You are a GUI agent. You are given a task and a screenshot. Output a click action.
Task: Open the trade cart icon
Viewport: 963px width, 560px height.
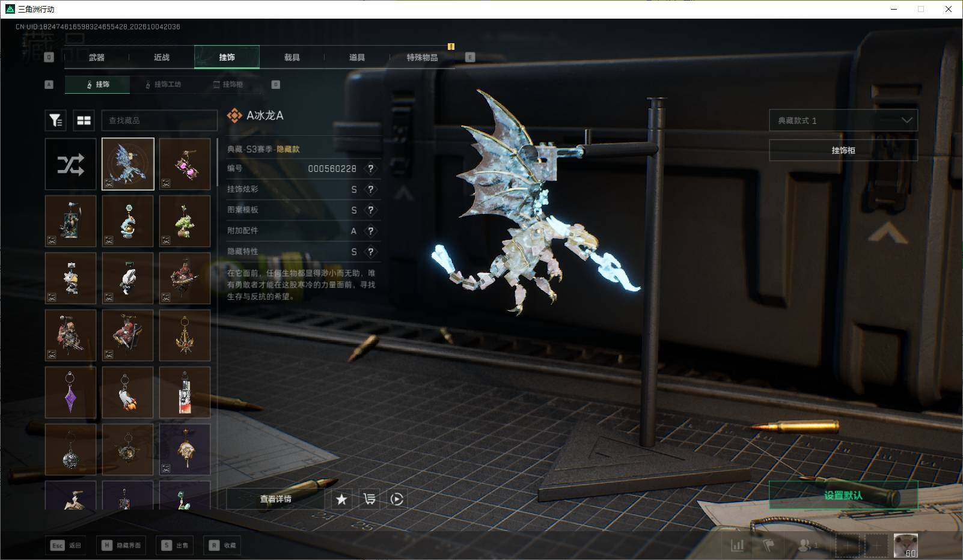pyautogui.click(x=369, y=499)
